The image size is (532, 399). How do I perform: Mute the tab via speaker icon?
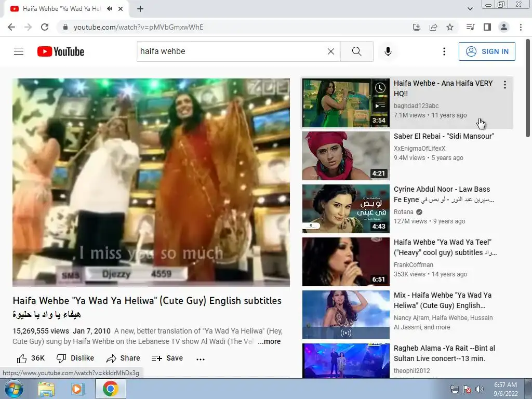(109, 9)
